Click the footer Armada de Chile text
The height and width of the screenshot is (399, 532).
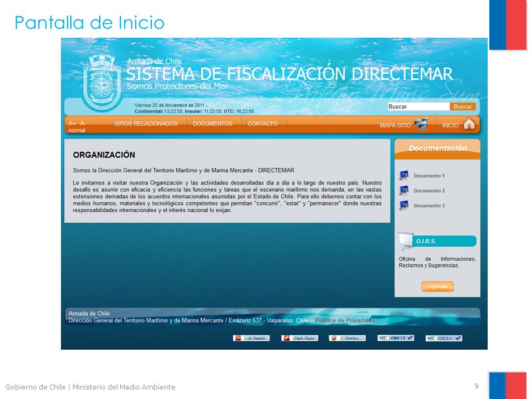click(89, 314)
